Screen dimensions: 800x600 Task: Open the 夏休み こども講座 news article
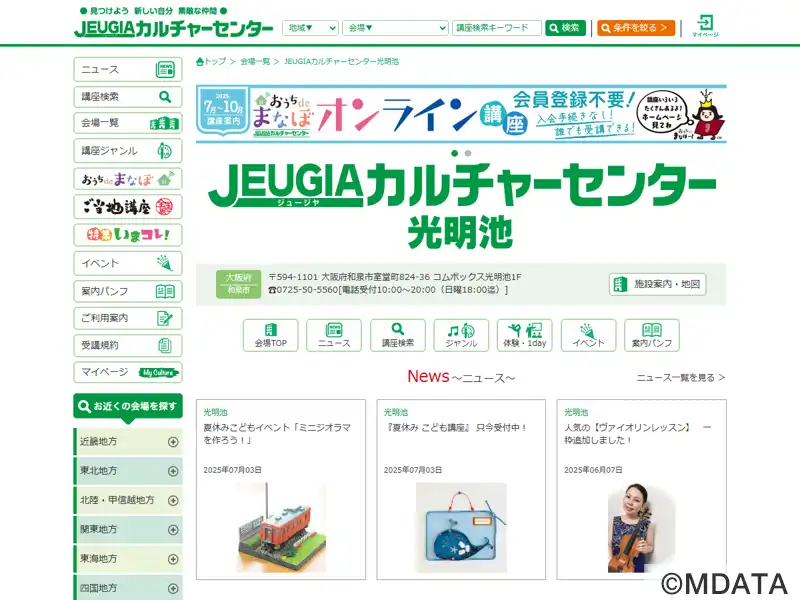pos(456,428)
